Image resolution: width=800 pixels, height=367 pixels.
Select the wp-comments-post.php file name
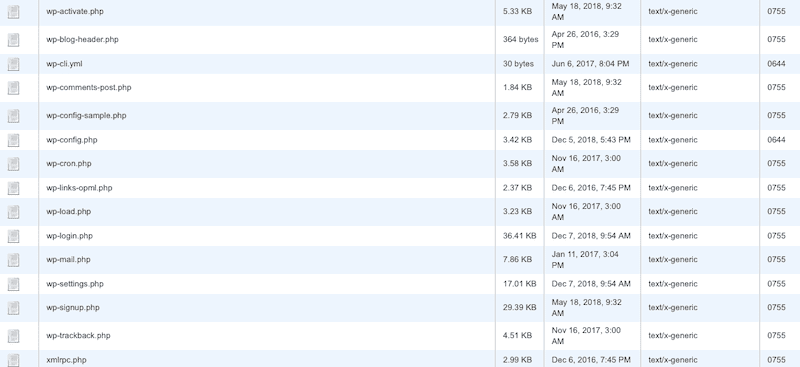pos(89,87)
